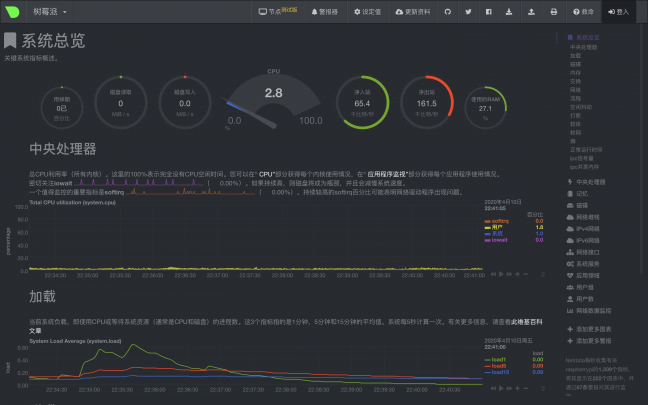The height and width of the screenshot is (405, 648).
Task: Jump to 内存 subsection in sidebar
Action: (x=575, y=73)
